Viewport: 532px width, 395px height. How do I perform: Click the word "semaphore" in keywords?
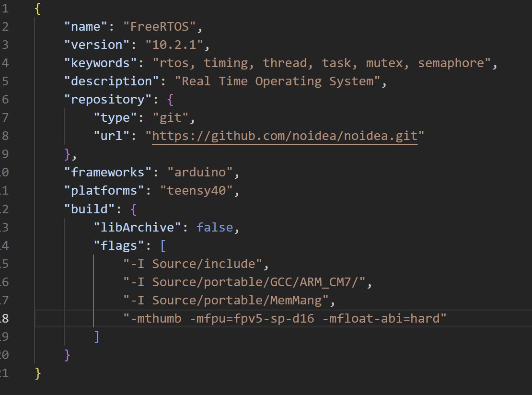[451, 63]
